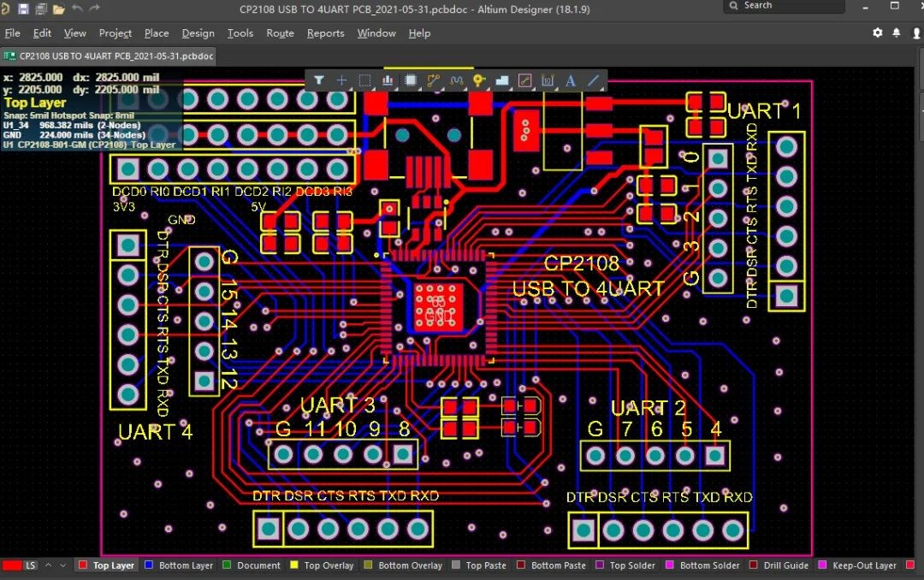Open the Place menu
This screenshot has width=924, height=580.
pyautogui.click(x=157, y=33)
